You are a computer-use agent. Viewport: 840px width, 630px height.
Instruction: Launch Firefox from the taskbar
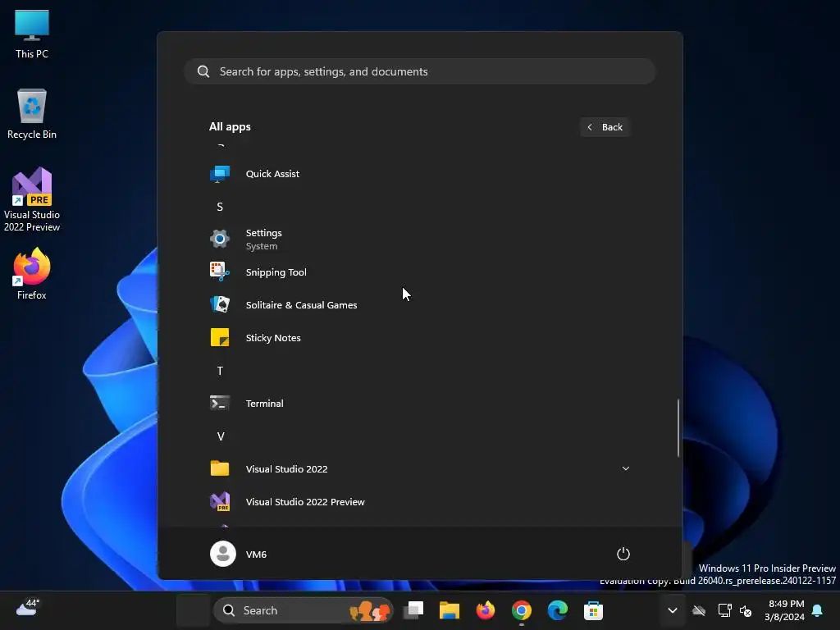[486, 610]
